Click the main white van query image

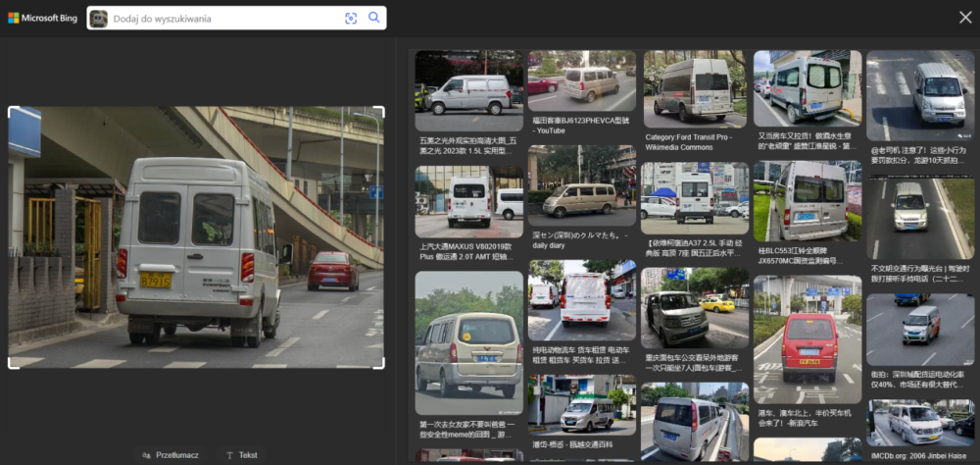[196, 237]
